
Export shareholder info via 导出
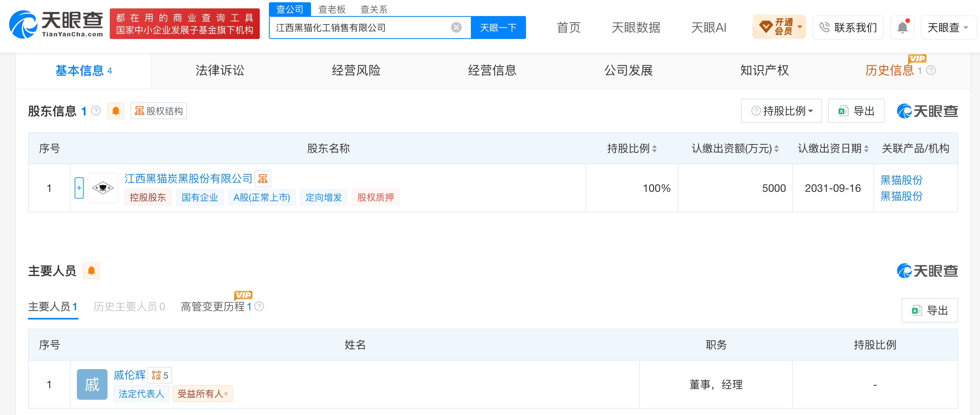pos(856,111)
